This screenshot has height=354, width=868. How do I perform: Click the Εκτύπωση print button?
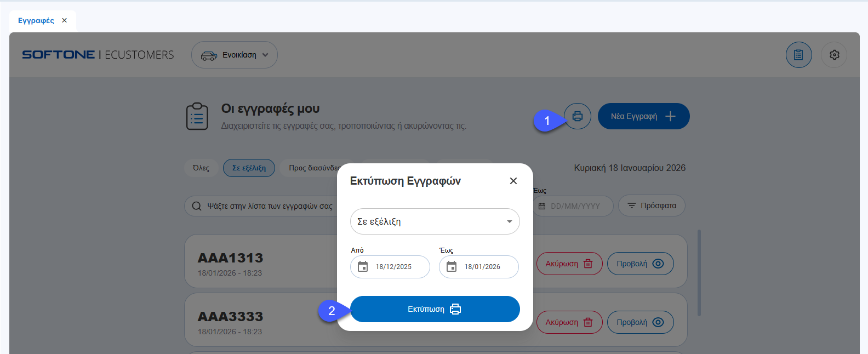coord(435,309)
